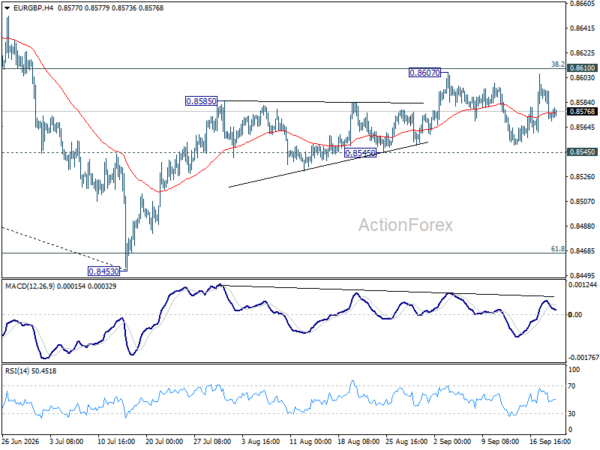Select the 0.84530 low price label
The height and width of the screenshot is (450, 600).
click(x=104, y=271)
